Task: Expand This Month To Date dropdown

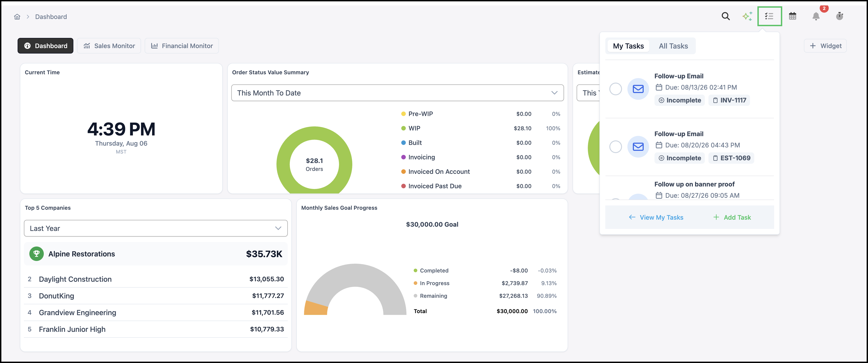Action: [x=397, y=93]
